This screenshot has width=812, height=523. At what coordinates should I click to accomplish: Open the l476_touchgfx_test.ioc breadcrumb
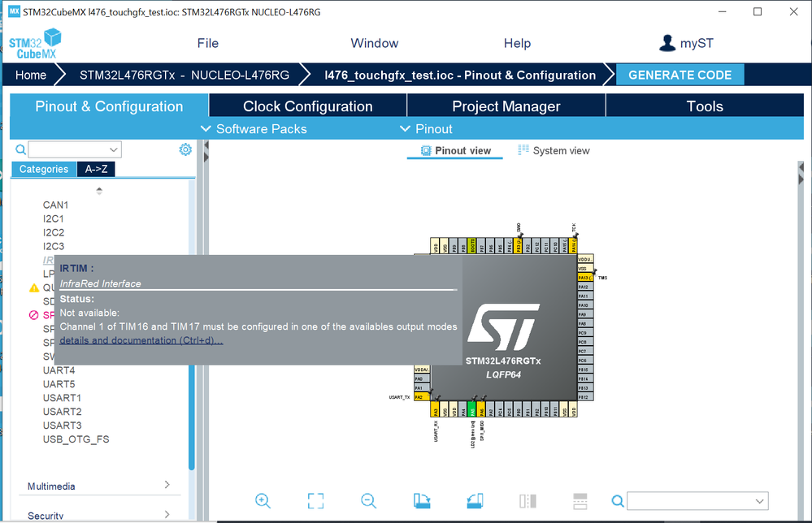pos(460,75)
